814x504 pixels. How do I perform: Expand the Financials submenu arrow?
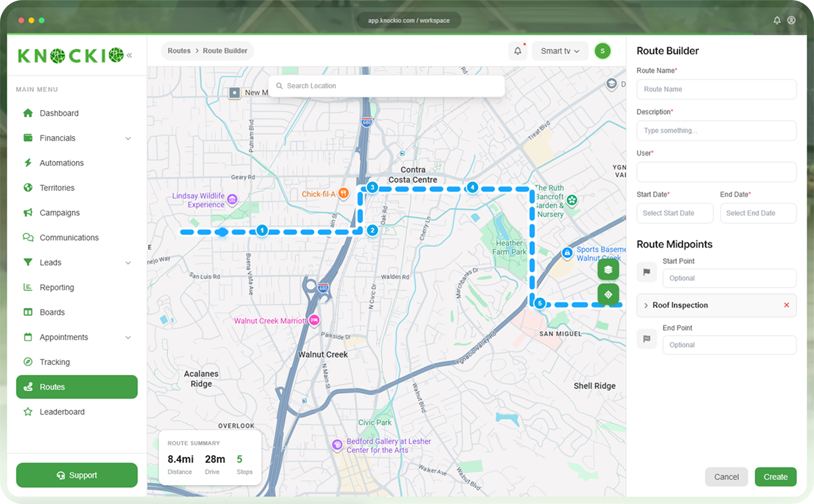click(128, 138)
